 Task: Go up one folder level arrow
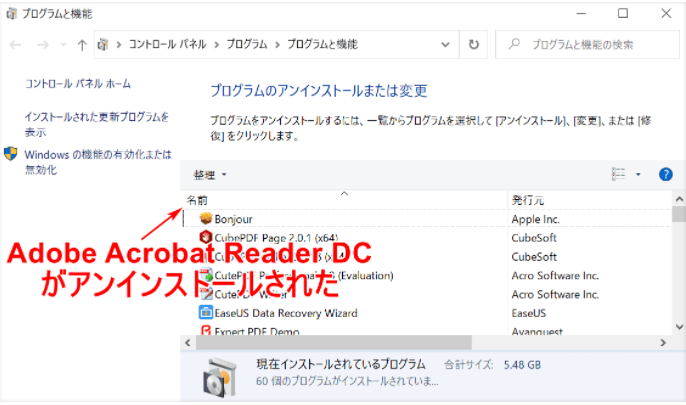coord(81,45)
